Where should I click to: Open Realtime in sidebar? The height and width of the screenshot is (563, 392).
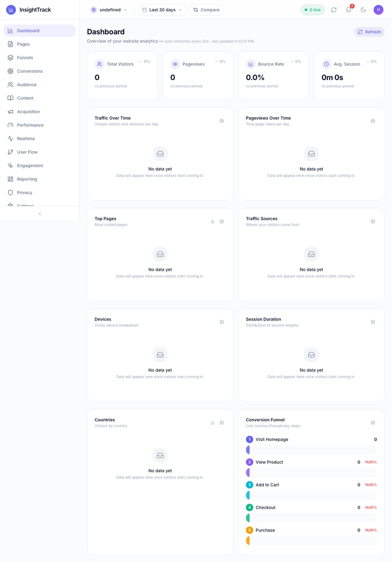coord(40,139)
